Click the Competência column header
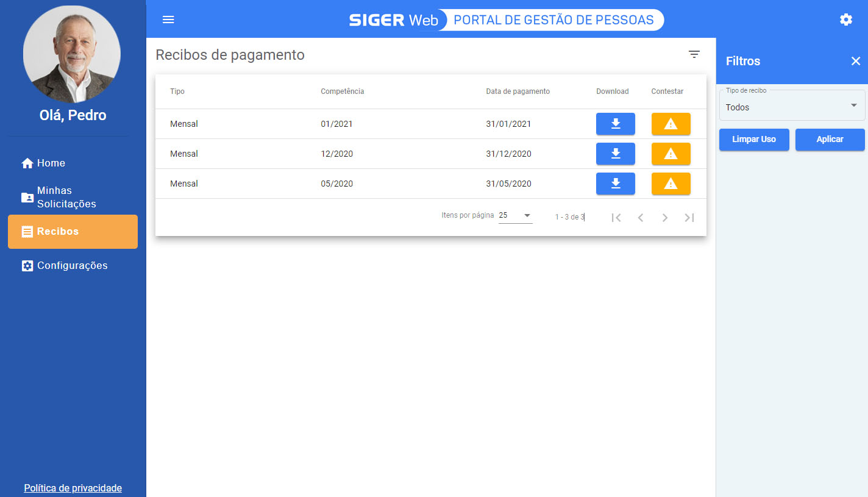868x497 pixels. [x=343, y=91]
